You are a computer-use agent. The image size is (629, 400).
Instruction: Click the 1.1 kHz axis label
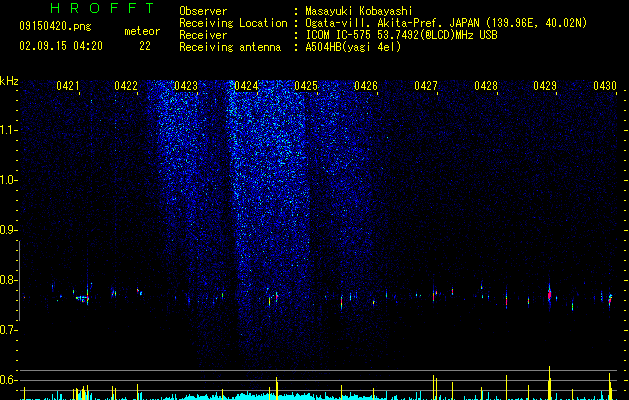tap(8, 130)
